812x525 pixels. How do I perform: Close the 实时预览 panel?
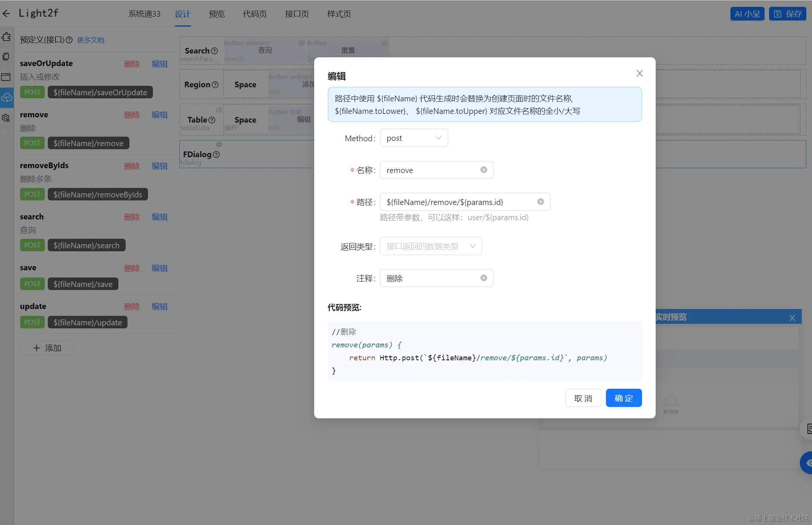[792, 318]
